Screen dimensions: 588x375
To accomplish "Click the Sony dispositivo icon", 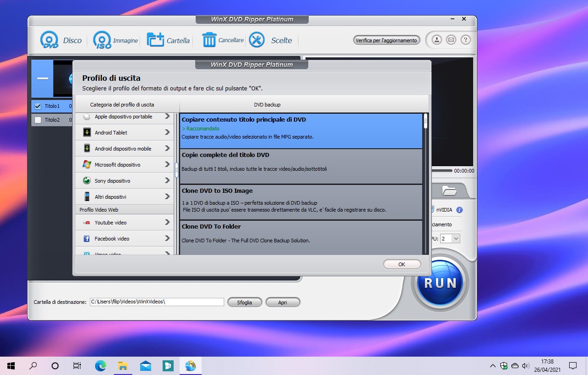I will click(87, 180).
